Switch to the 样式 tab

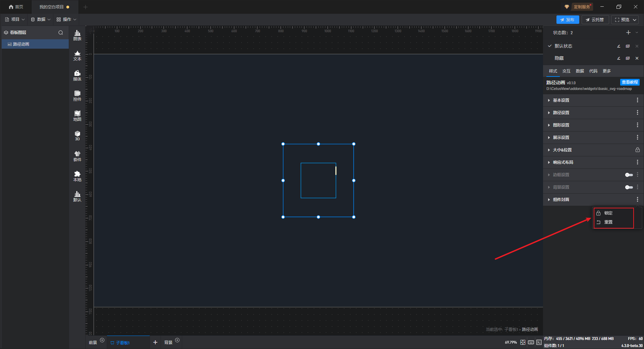553,71
